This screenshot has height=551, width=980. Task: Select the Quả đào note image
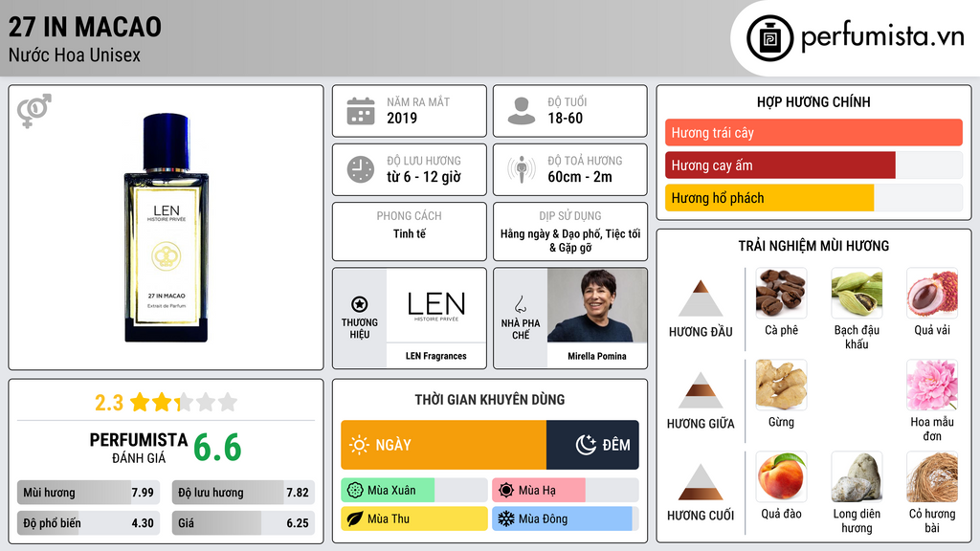pos(781,476)
